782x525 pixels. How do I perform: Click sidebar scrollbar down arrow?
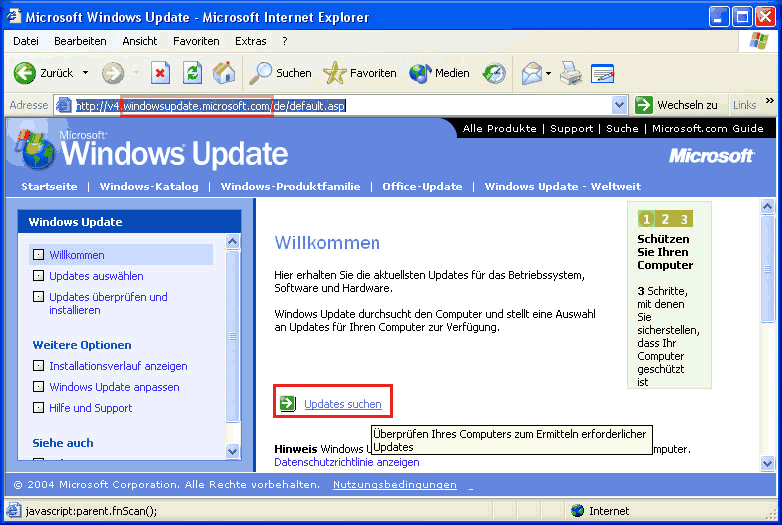coord(232,451)
